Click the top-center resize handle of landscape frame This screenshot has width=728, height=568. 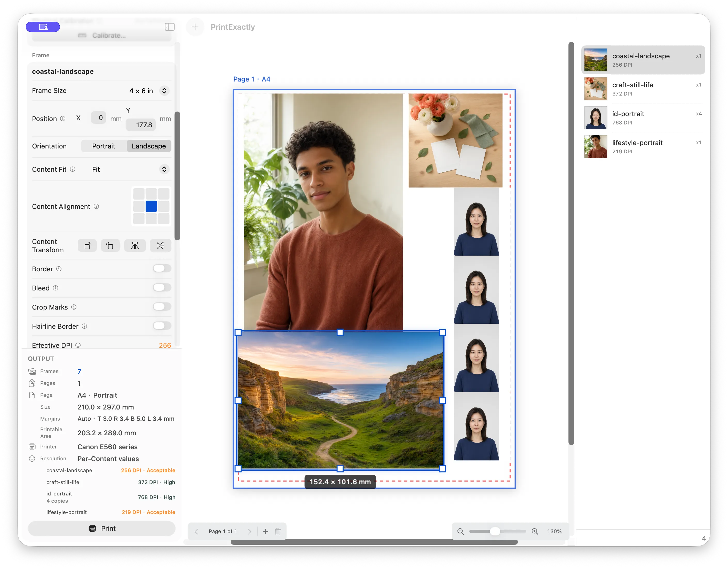point(340,332)
